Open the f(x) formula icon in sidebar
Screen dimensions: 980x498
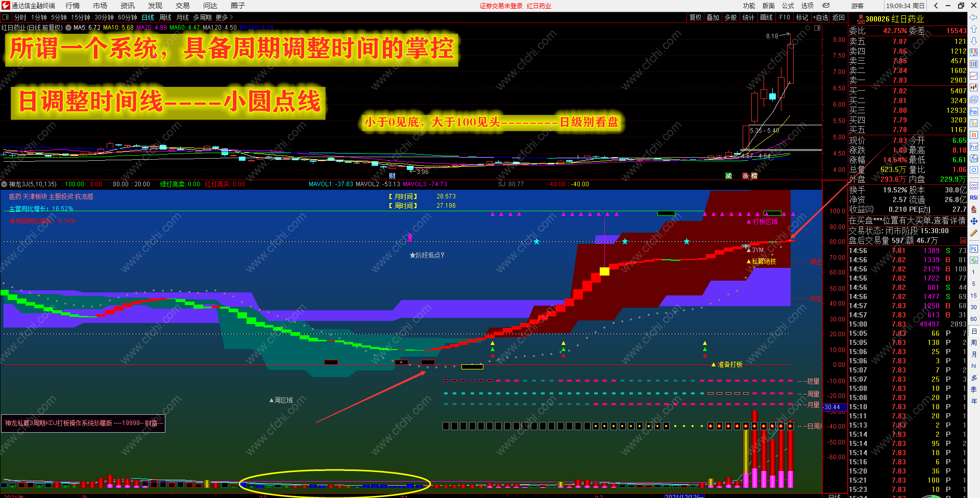(974, 158)
